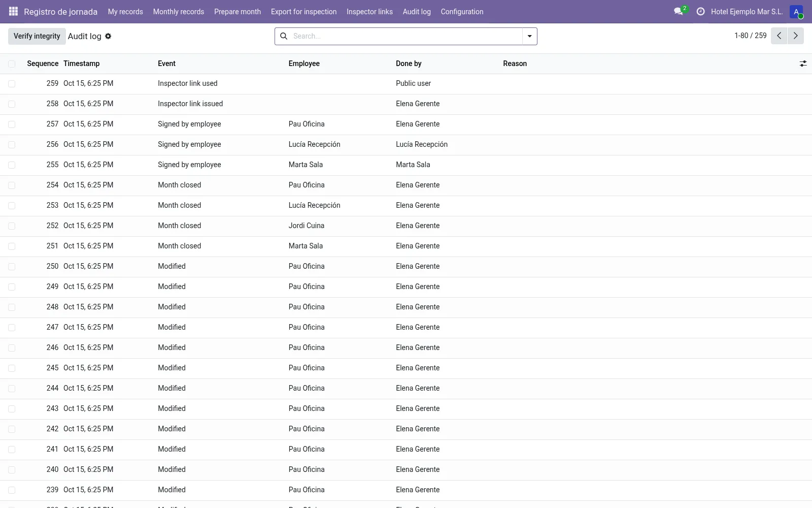The height and width of the screenshot is (508, 812).
Task: Sort by the Timestamp column header
Action: point(81,63)
